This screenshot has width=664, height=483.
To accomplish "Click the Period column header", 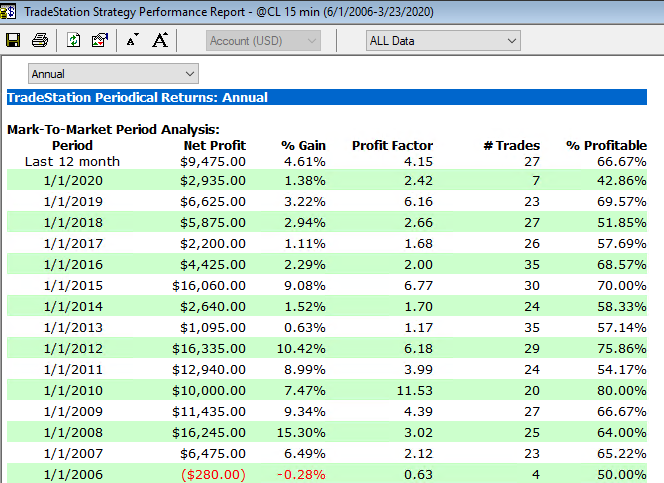I will coord(72,146).
